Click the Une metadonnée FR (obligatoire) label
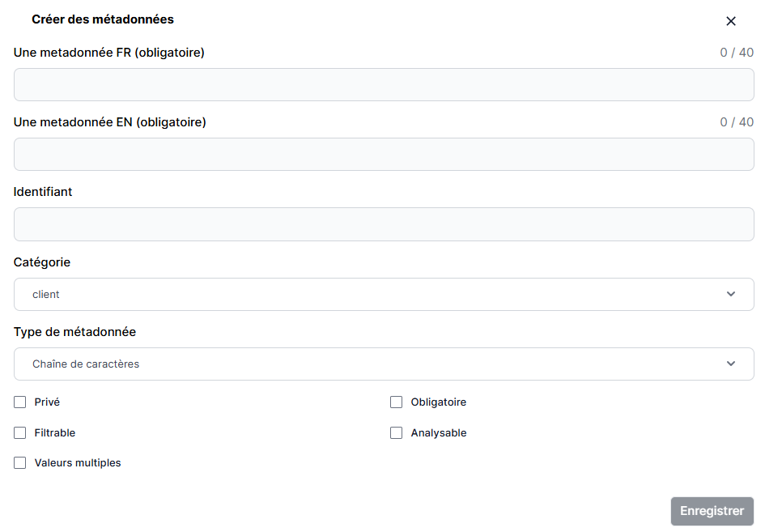This screenshot has height=532, width=765. pyautogui.click(x=109, y=53)
